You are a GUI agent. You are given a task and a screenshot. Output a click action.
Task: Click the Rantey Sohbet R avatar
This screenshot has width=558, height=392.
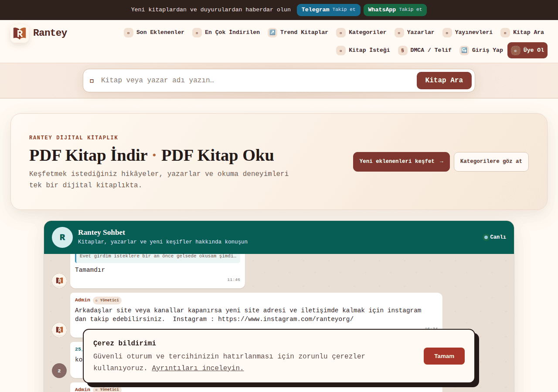62,237
